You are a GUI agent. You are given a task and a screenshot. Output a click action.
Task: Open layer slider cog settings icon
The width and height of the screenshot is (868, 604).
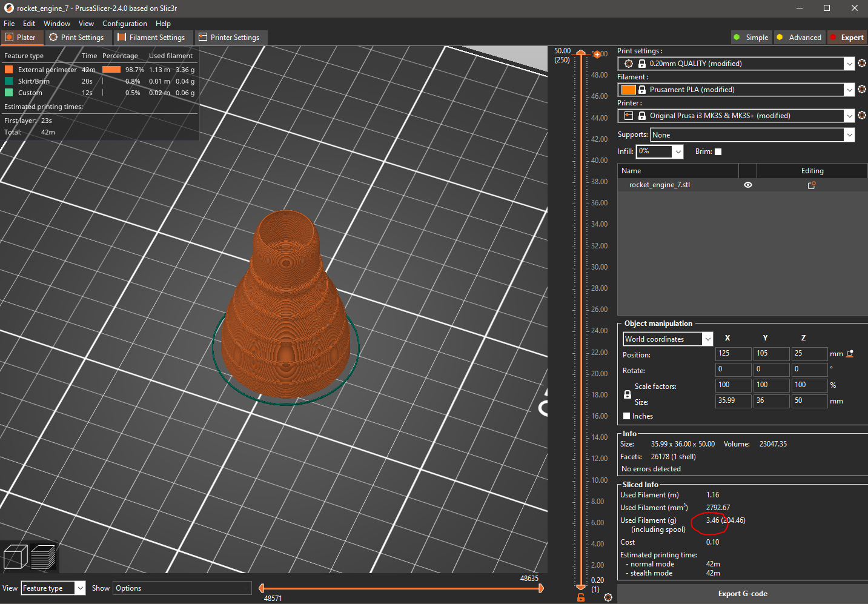tap(608, 597)
